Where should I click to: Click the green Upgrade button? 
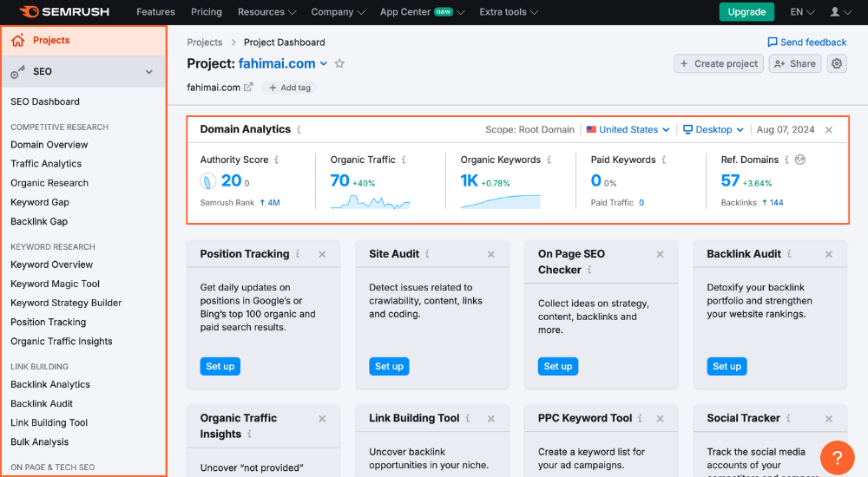(746, 12)
